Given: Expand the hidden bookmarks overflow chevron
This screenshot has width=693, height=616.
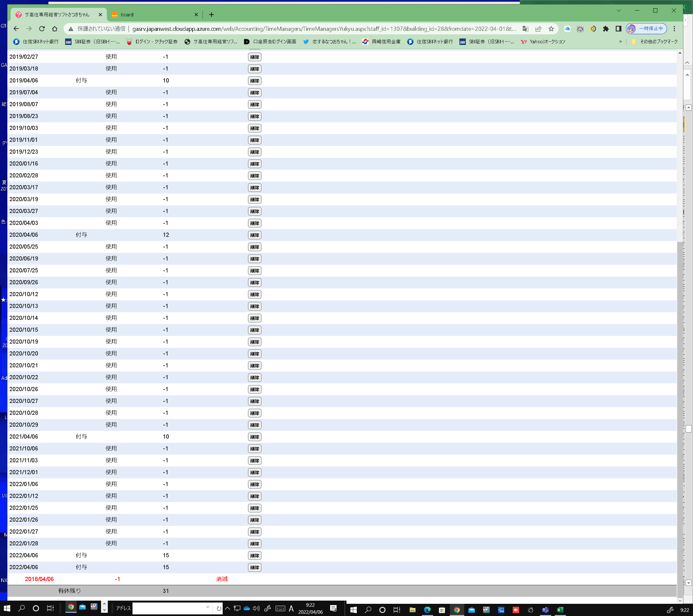Looking at the screenshot, I should click(x=620, y=42).
